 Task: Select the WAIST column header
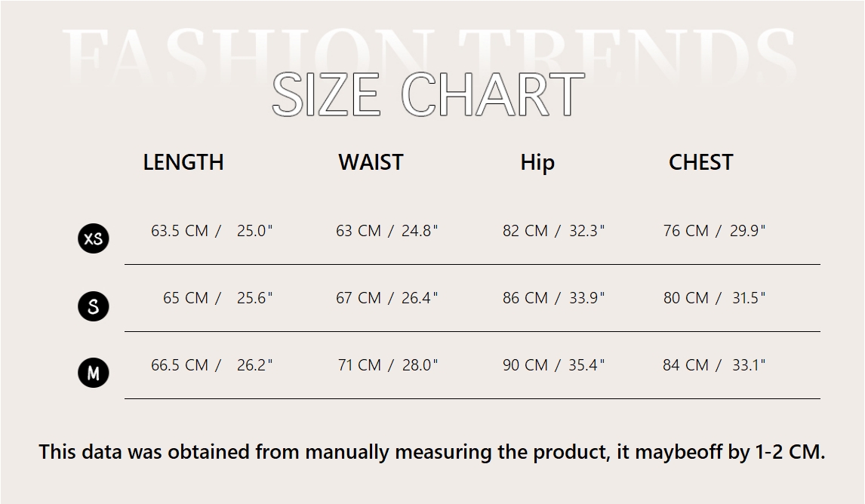point(371,162)
